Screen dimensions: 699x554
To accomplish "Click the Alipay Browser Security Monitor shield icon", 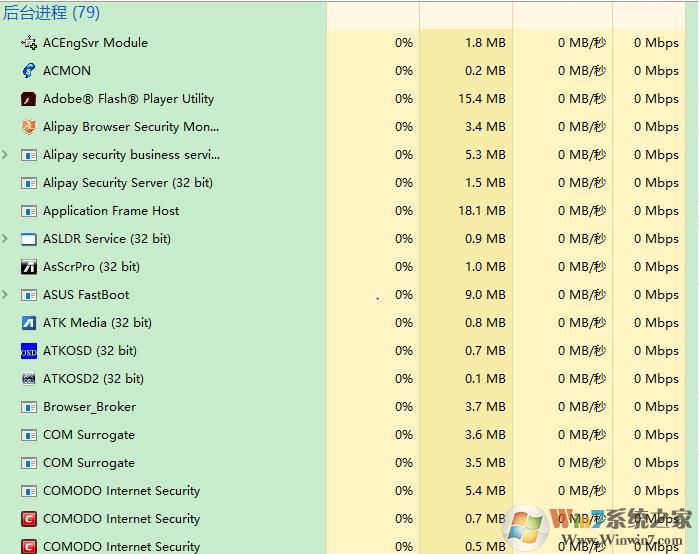I will tap(29, 127).
